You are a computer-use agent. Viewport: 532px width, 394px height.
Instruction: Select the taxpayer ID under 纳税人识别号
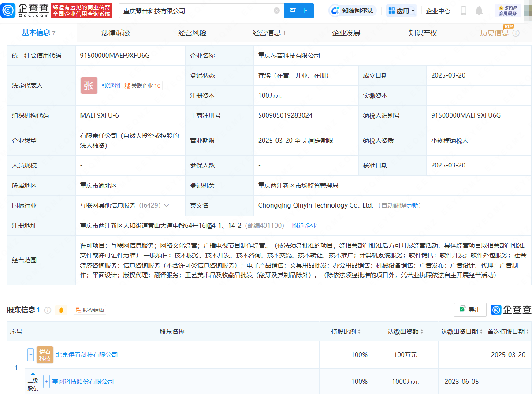[466, 115]
